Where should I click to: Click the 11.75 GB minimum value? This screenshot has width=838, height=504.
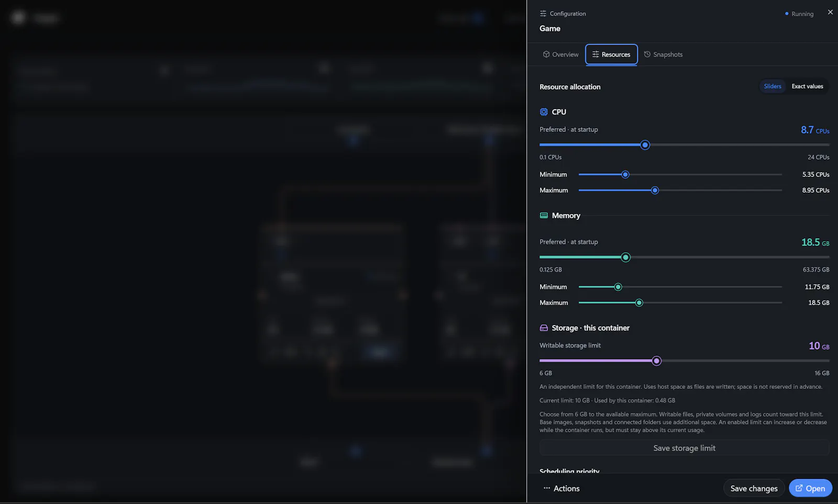[x=817, y=287]
